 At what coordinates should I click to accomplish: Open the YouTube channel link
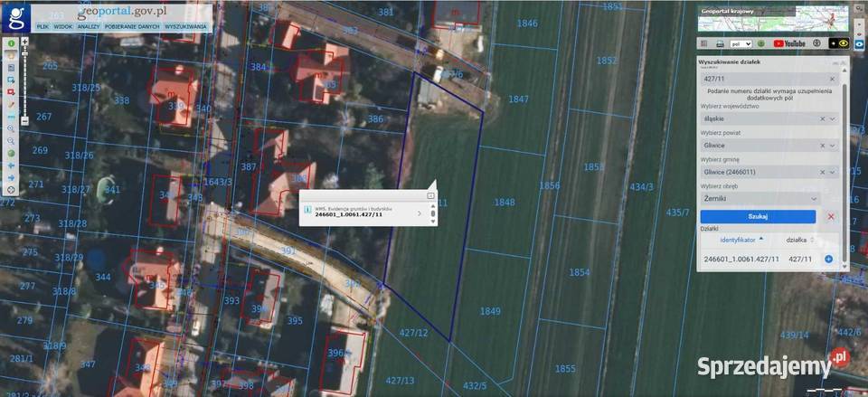click(x=789, y=43)
